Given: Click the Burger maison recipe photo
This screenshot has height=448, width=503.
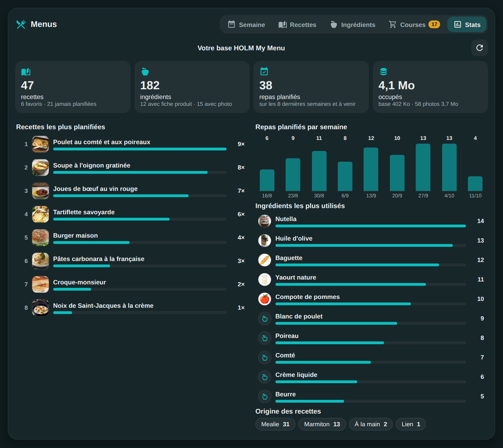Looking at the screenshot, I should (40, 238).
